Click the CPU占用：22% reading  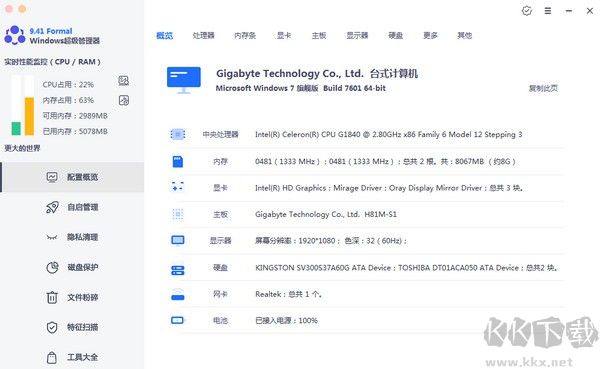[x=68, y=85]
